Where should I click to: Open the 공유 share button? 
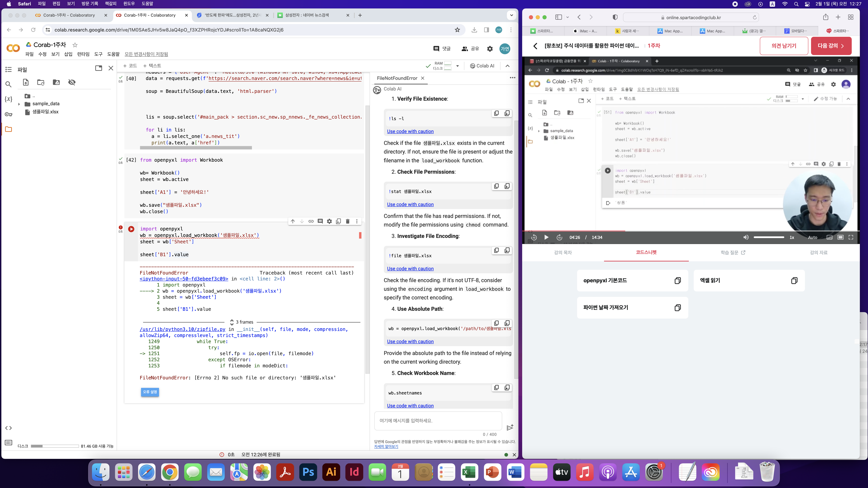click(470, 49)
